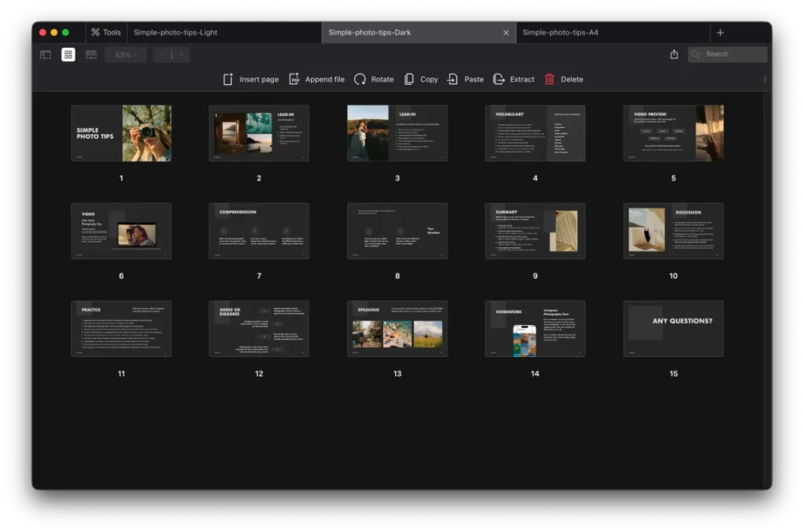This screenshot has height=532, width=804.
Task: Toggle the sidebar panel view
Action: pyautogui.click(x=46, y=54)
